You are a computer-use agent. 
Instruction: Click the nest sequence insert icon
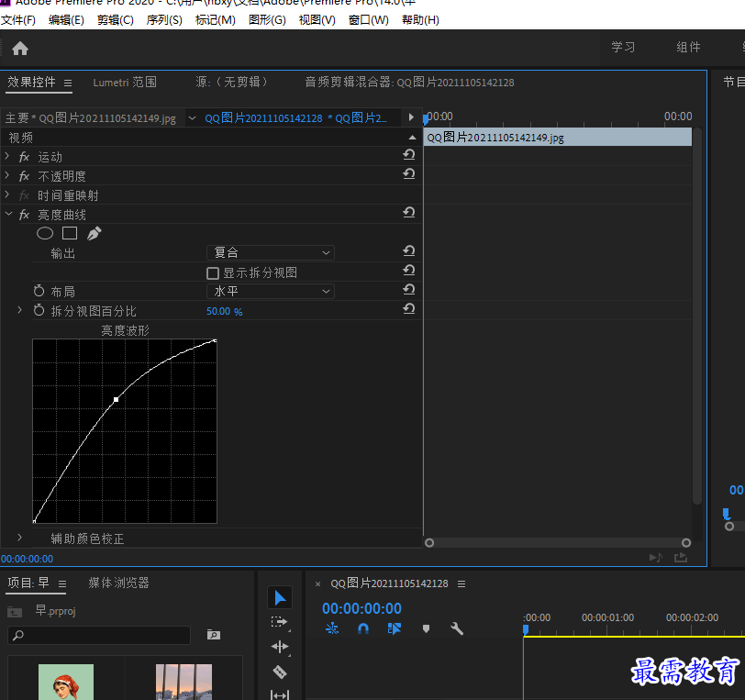point(332,628)
